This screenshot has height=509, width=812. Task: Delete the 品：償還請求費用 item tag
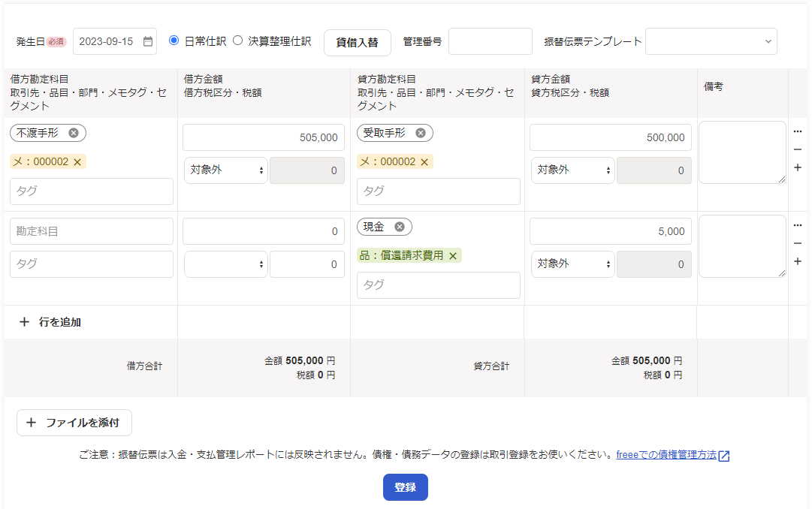[x=453, y=256]
